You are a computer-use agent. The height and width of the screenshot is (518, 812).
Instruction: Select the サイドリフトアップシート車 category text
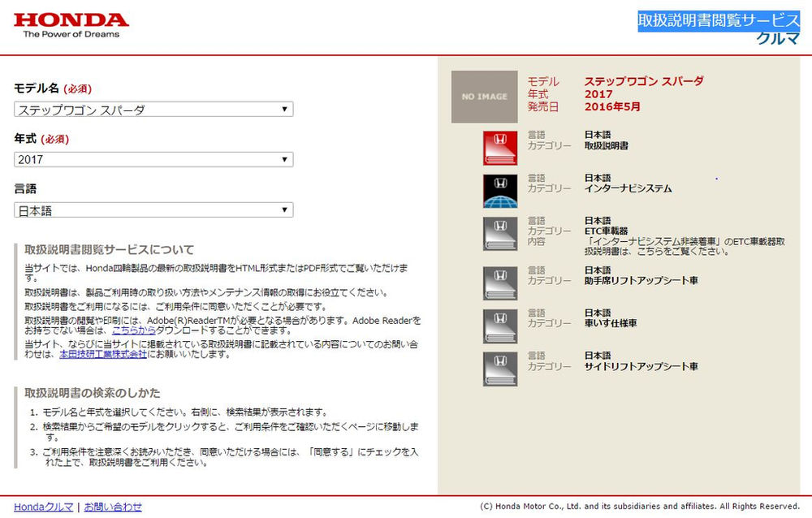tap(641, 367)
